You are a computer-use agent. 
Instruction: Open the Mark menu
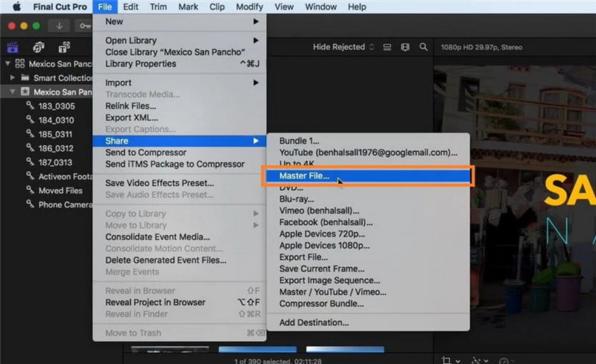coord(188,7)
